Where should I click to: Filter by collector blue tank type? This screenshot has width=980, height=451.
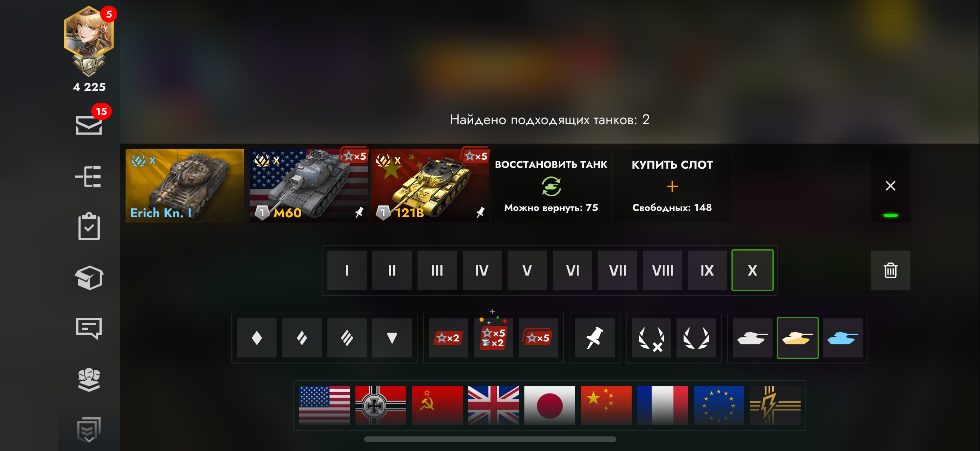point(842,338)
